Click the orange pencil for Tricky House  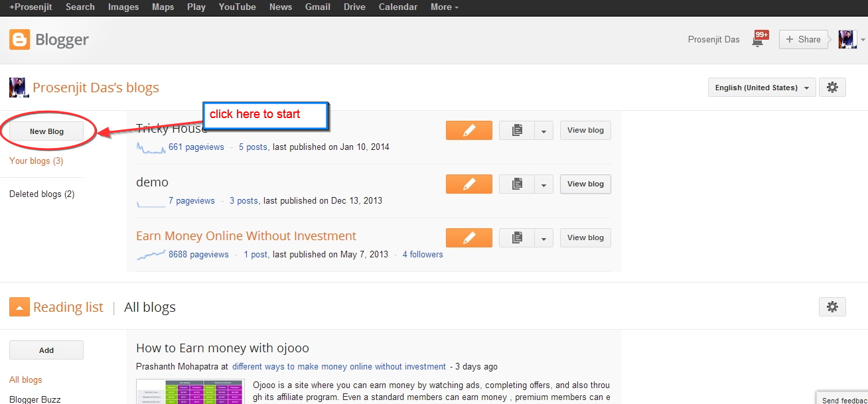pos(469,130)
